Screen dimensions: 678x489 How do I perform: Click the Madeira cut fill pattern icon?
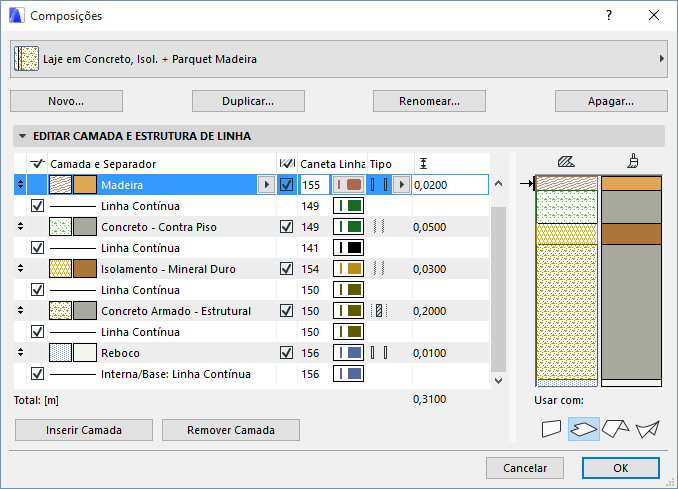click(x=60, y=185)
